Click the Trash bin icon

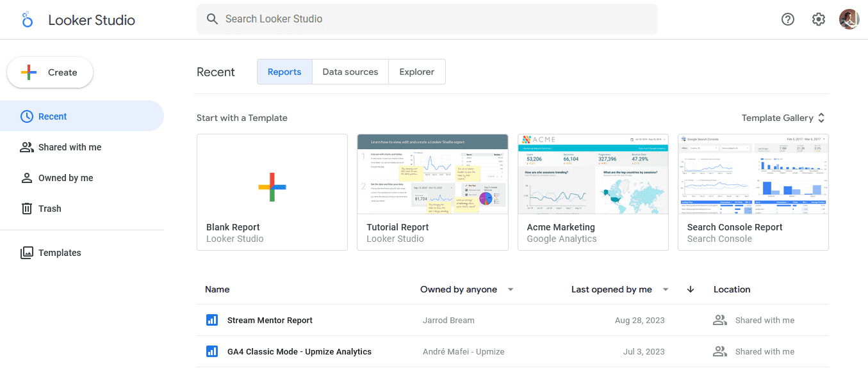(x=27, y=209)
